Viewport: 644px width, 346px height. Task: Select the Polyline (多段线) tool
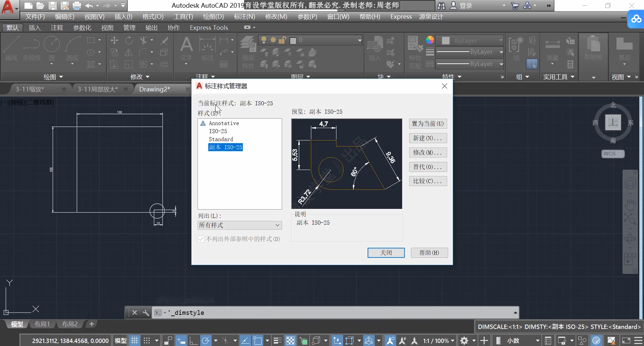pos(32,49)
